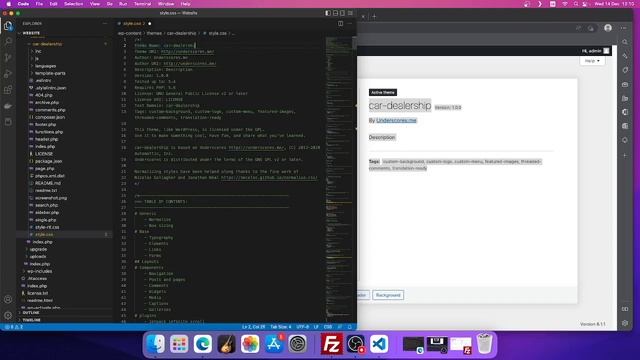Open the Extensions view in the activity bar

pos(8,90)
